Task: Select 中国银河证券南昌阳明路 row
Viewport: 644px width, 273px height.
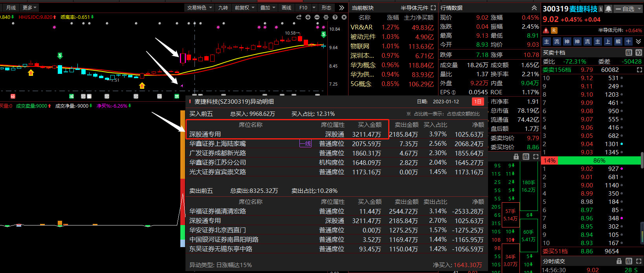Action: coord(336,240)
